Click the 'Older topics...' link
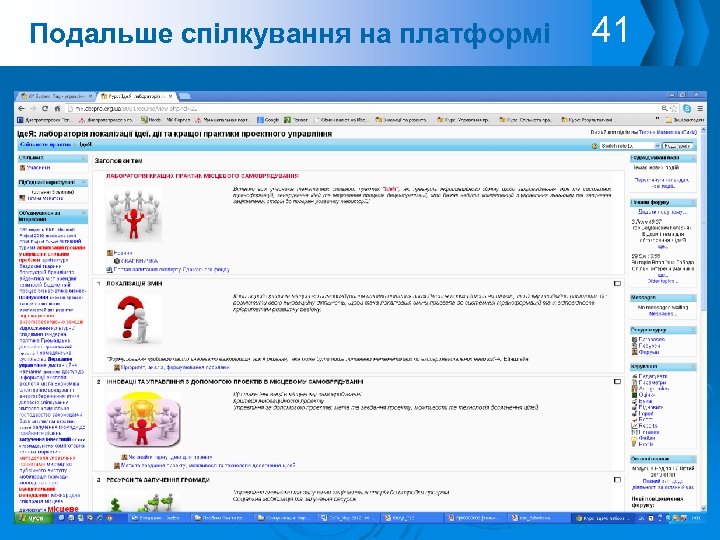This screenshot has width=720, height=540. point(663,281)
